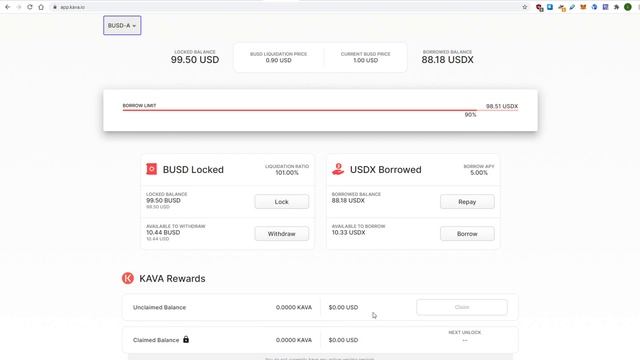
Task: Click the 90% borrow limit label
Action: [x=470, y=115]
